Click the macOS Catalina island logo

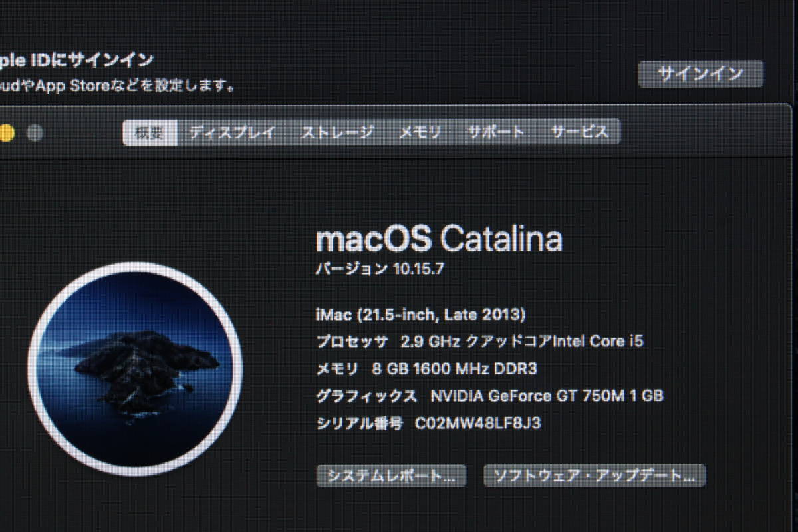(135, 369)
